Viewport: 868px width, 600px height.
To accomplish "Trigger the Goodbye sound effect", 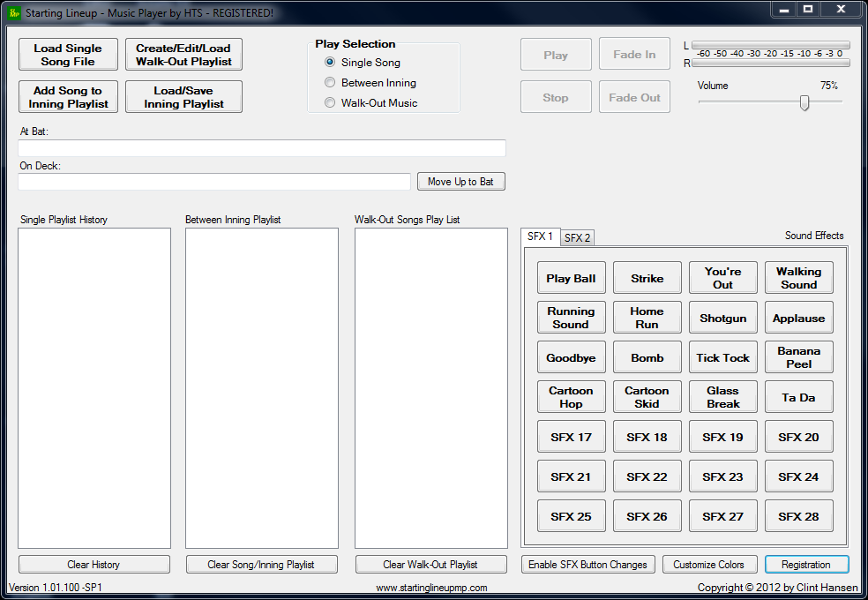I will click(x=572, y=357).
